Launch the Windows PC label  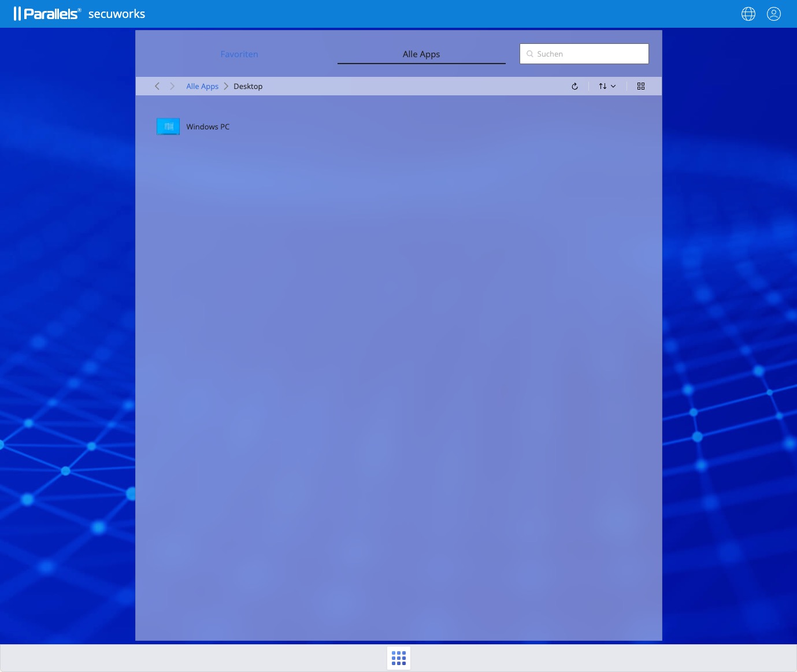pyautogui.click(x=207, y=127)
